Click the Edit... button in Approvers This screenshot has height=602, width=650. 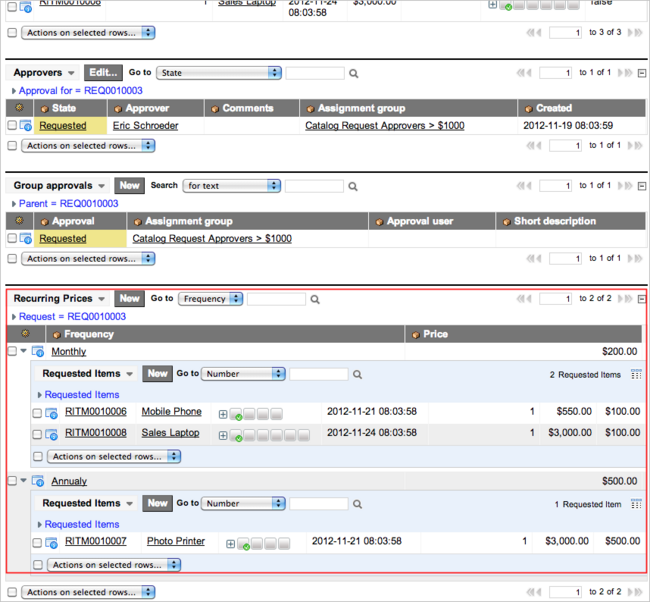[x=103, y=73]
